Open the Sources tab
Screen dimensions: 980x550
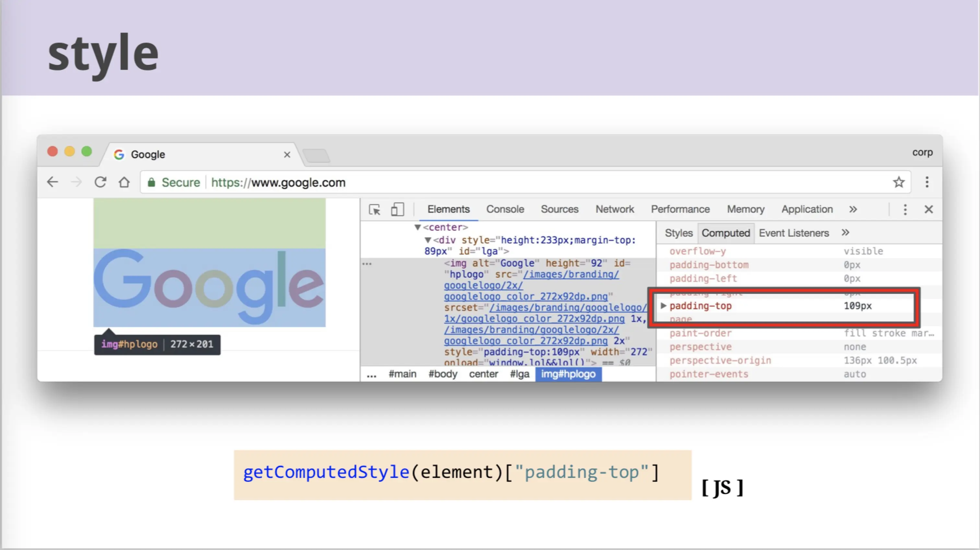coord(560,209)
